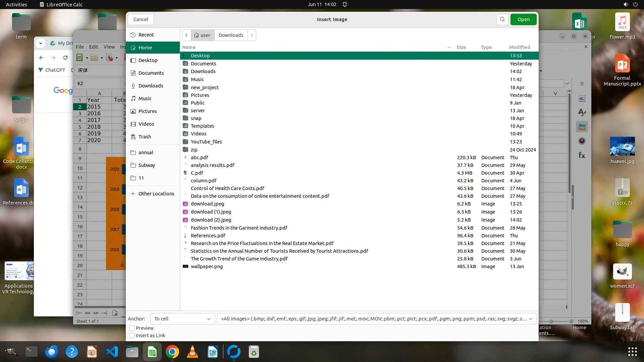Click the Name column sort arrow
The image size is (644, 362).
coord(449,47)
